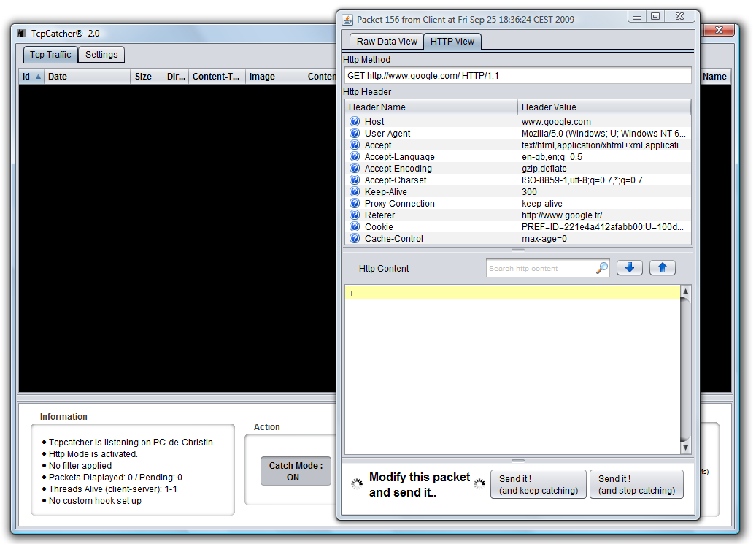Click the Image column header
The image size is (756, 544).
point(274,76)
